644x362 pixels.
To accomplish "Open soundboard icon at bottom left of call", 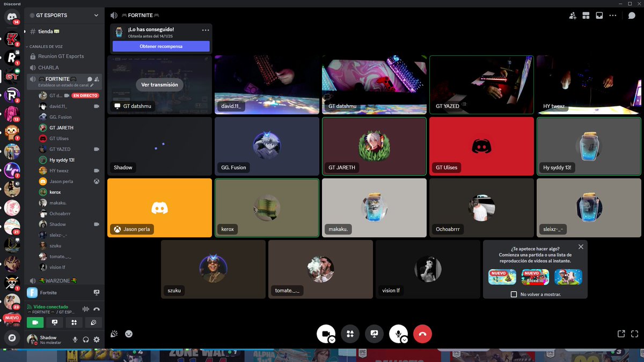I will (114, 334).
